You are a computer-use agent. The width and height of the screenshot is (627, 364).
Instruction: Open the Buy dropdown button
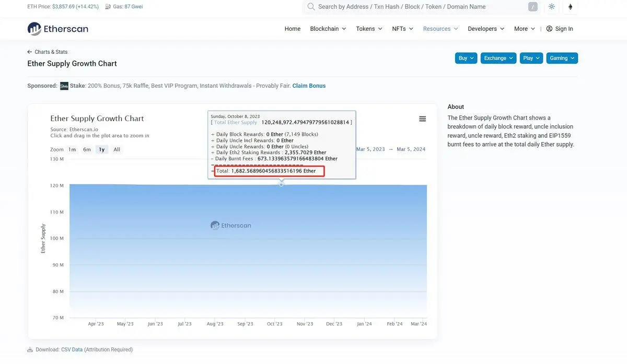click(x=466, y=58)
